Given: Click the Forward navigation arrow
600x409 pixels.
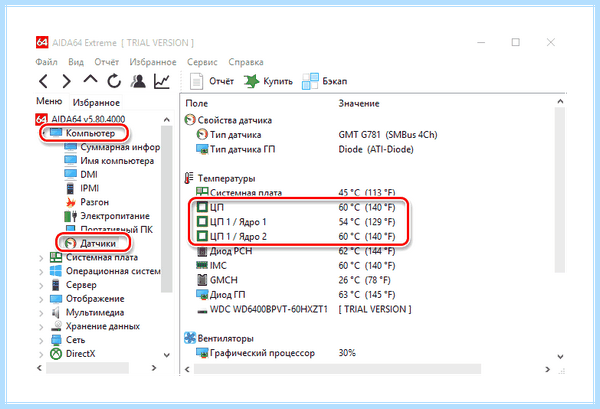Looking at the screenshot, I should 67,81.
